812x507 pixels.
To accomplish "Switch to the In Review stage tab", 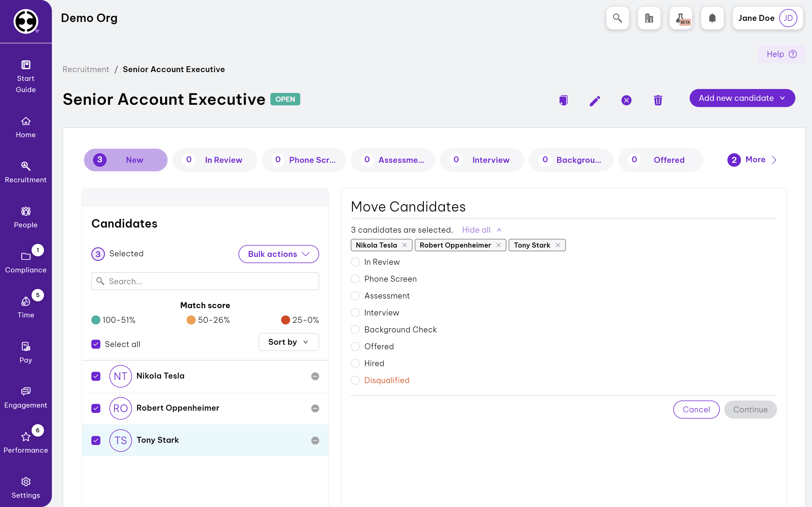I will click(215, 160).
